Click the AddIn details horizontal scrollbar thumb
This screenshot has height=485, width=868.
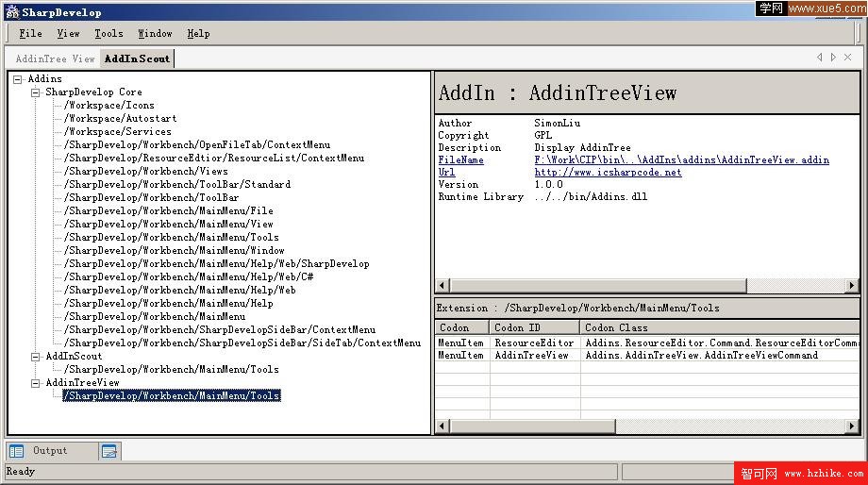(598, 286)
